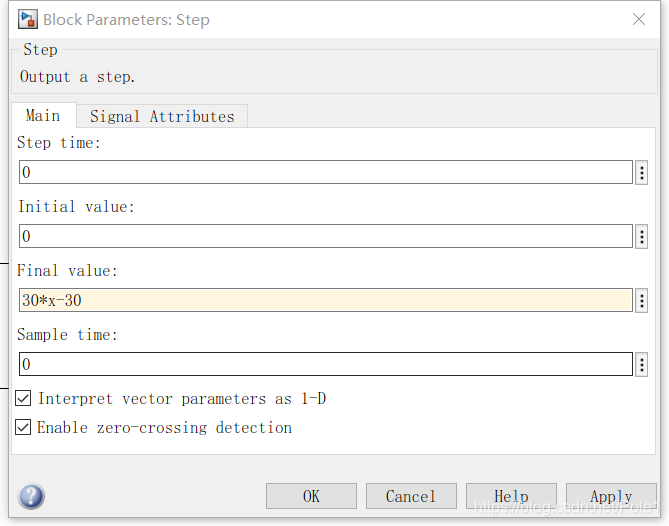Viewport: 669px width, 526px height.
Task: Select the Main tab
Action: pyautogui.click(x=43, y=115)
